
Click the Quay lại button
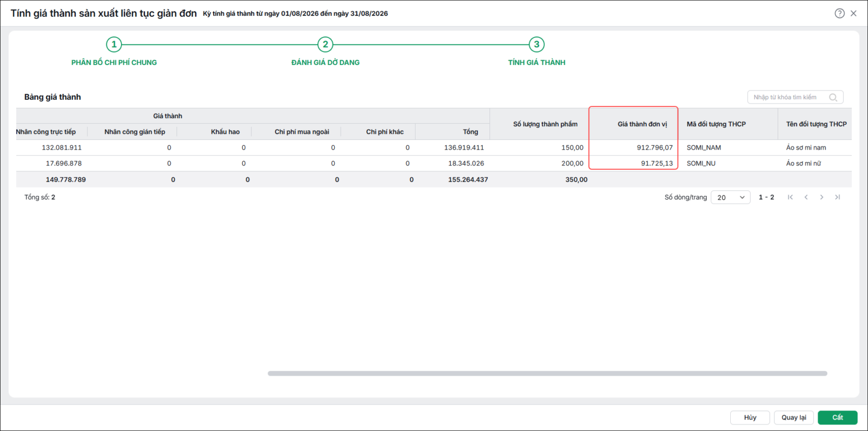click(x=794, y=417)
